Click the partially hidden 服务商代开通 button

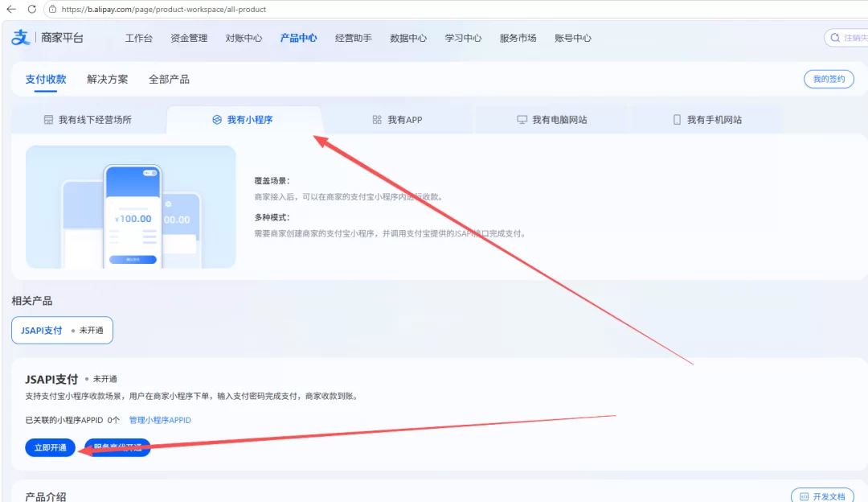tap(117, 448)
